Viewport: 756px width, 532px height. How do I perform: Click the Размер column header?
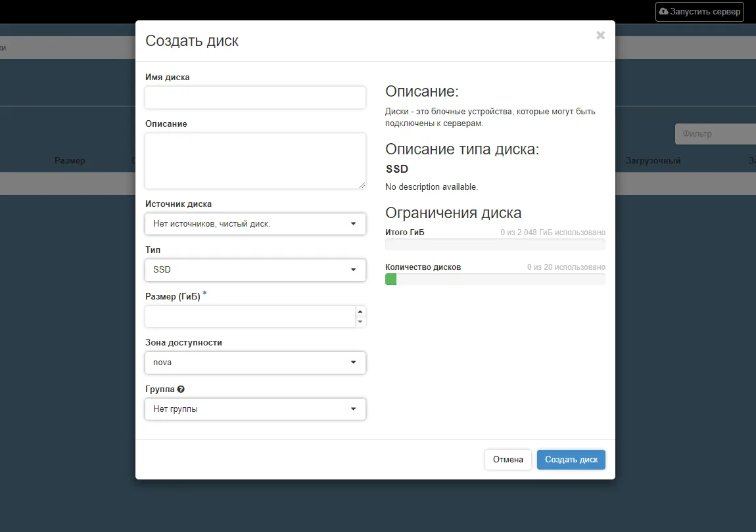(x=70, y=160)
